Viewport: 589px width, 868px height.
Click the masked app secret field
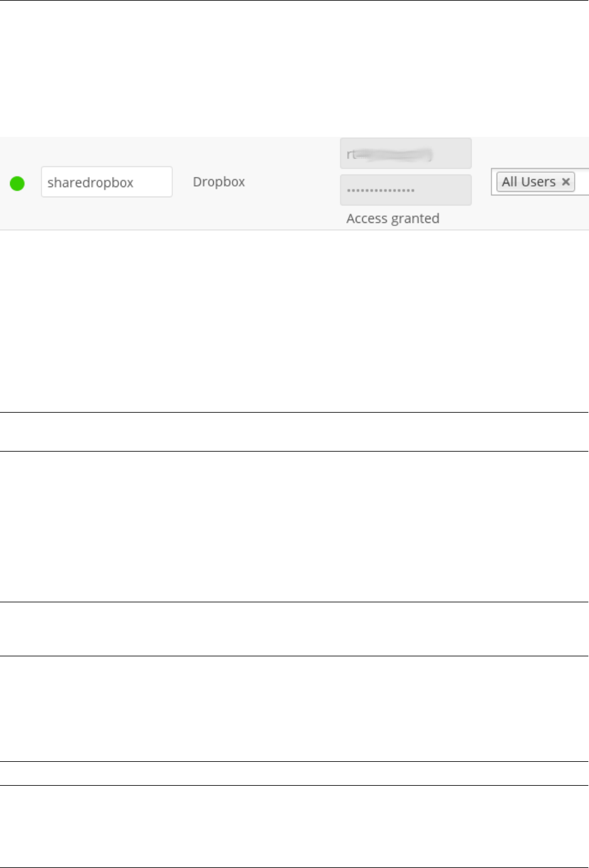(x=405, y=190)
